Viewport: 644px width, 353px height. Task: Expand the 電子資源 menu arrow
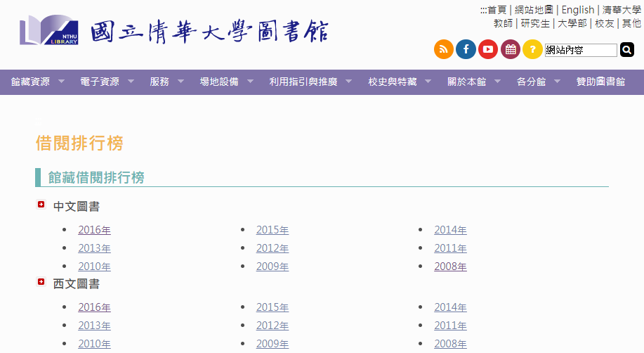pyautogui.click(x=131, y=82)
